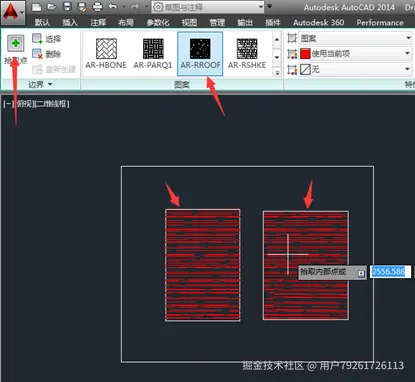Click the 删除 boundary objects button

coord(47,54)
